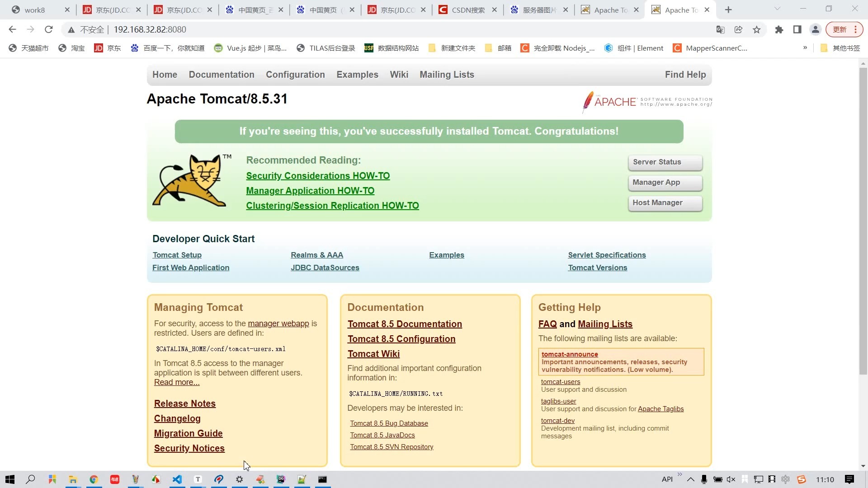This screenshot has height=488, width=868.
Task: Open the JDBC DataSources link
Action: point(325,267)
